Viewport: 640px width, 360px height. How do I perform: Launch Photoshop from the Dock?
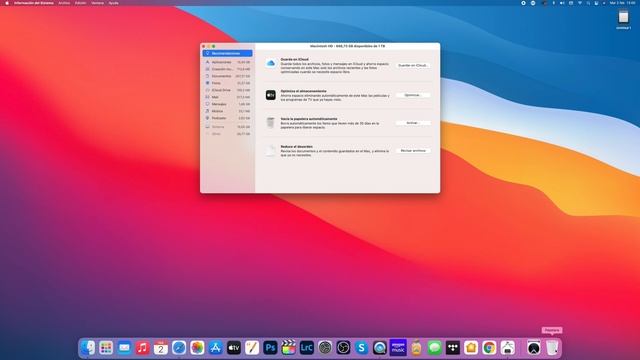(x=270, y=348)
